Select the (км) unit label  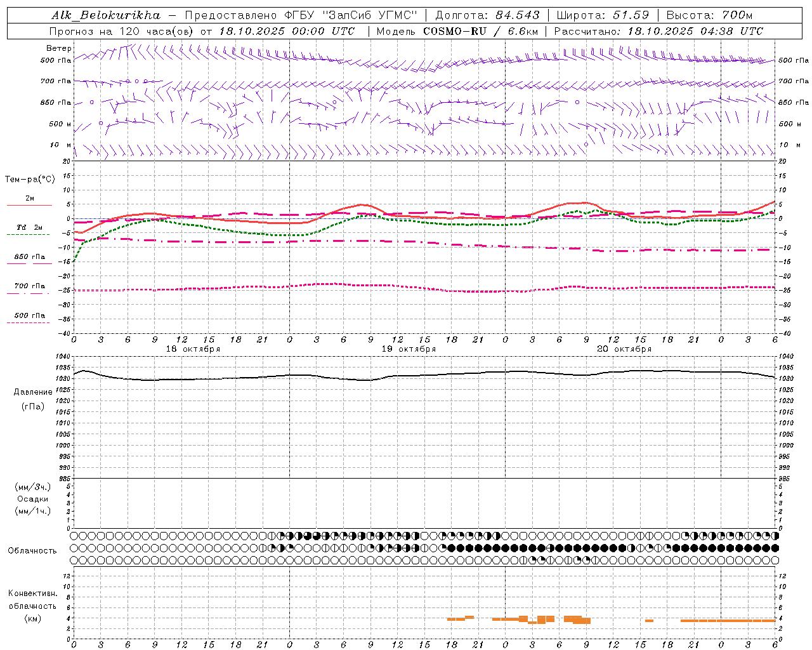click(33, 618)
